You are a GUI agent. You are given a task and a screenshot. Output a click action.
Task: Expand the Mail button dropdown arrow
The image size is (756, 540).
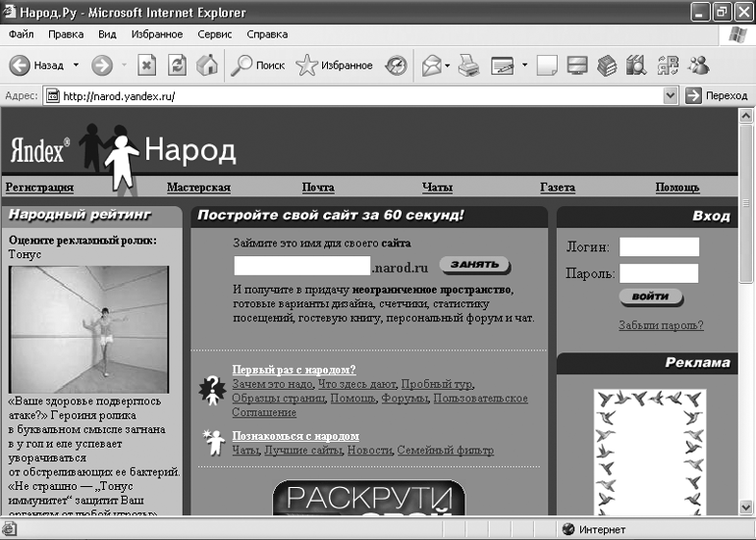[448, 66]
